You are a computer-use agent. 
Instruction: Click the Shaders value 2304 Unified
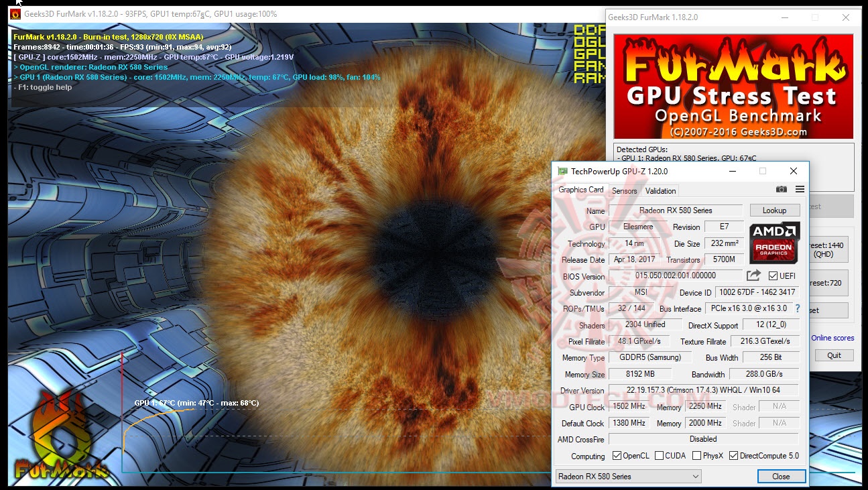point(645,324)
